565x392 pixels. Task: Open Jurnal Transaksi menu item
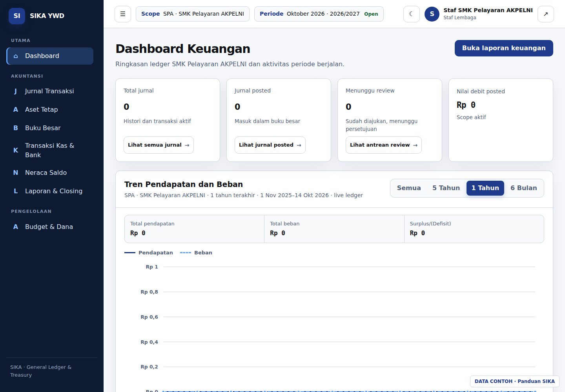(x=50, y=91)
